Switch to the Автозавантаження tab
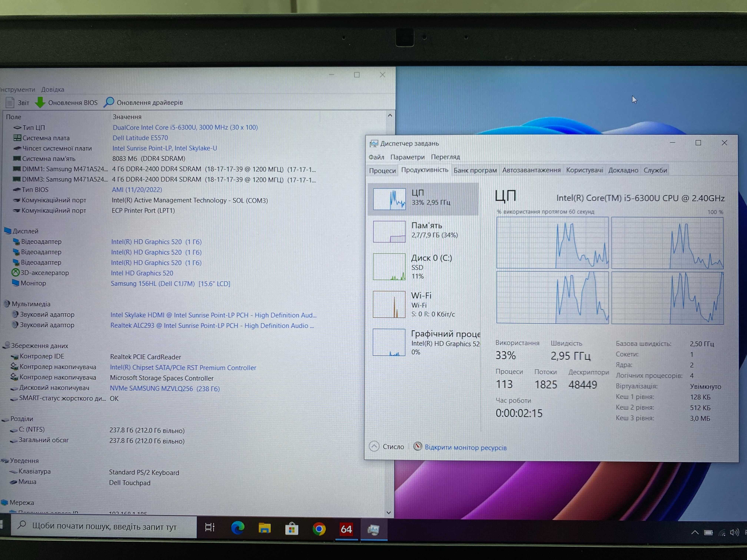Image resolution: width=747 pixels, height=560 pixels. [531, 170]
